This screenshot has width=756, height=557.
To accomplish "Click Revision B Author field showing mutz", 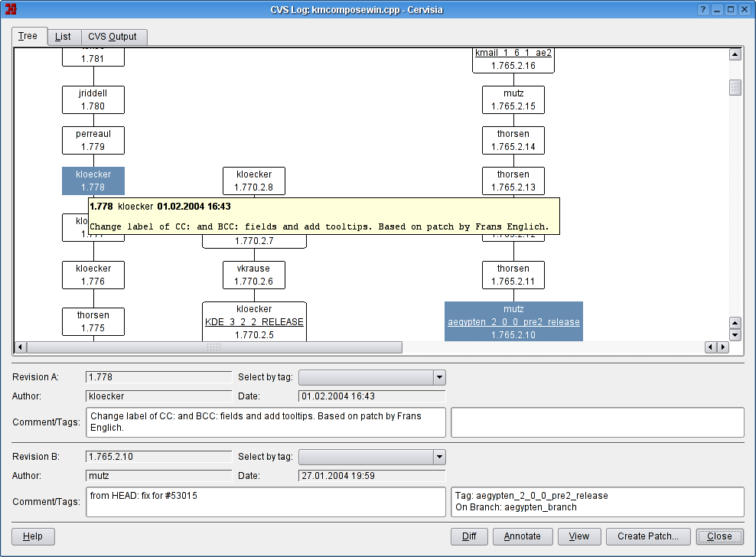I will pyautogui.click(x=158, y=476).
